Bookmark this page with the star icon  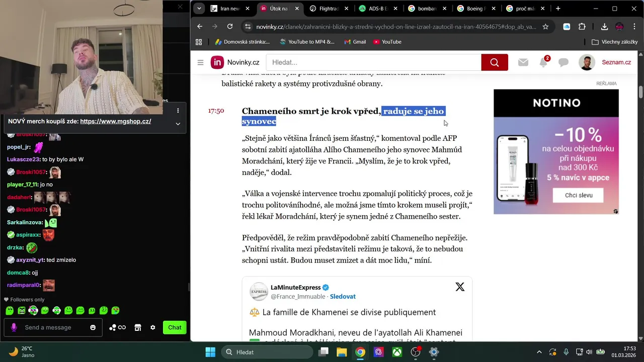click(x=545, y=27)
